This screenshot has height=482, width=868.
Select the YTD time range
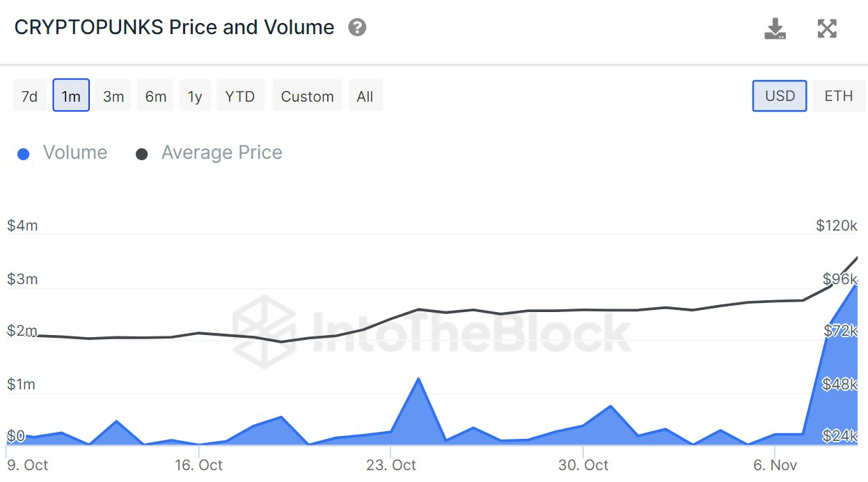point(240,96)
